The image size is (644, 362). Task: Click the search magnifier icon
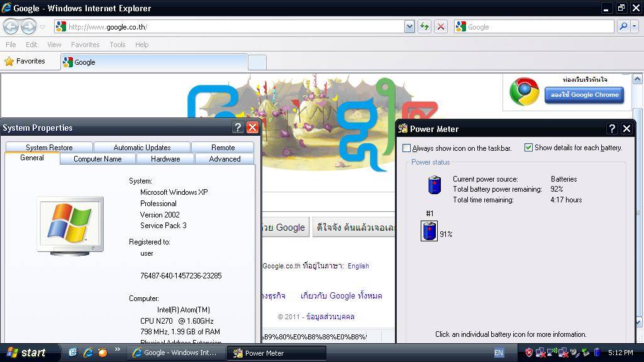623,26
